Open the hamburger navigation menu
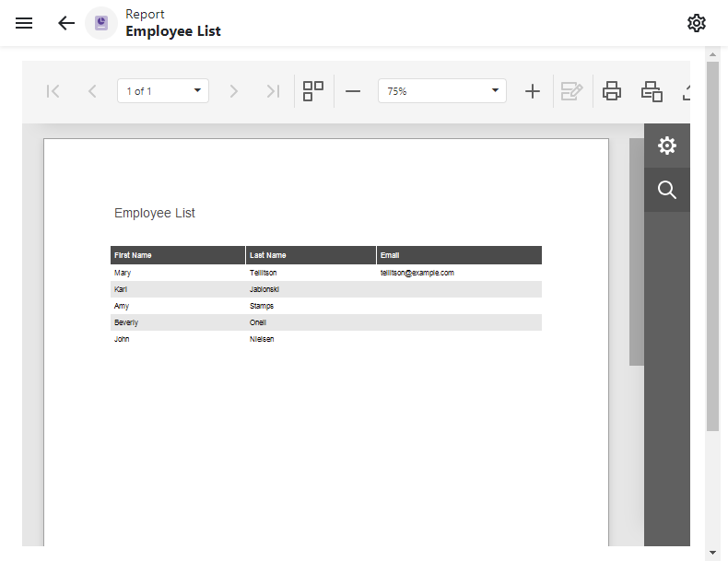The width and height of the screenshot is (728, 561). pyautogui.click(x=24, y=23)
